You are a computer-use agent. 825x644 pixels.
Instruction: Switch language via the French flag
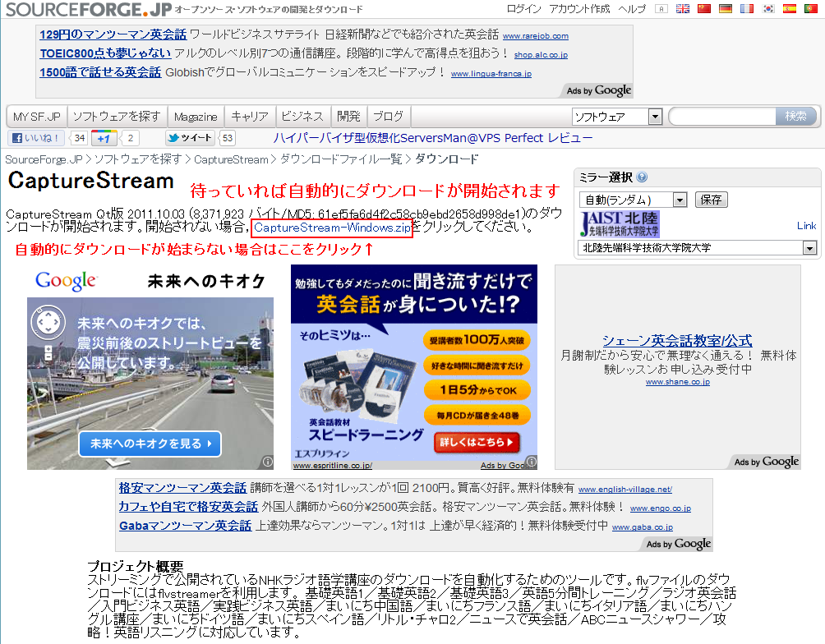click(x=747, y=8)
